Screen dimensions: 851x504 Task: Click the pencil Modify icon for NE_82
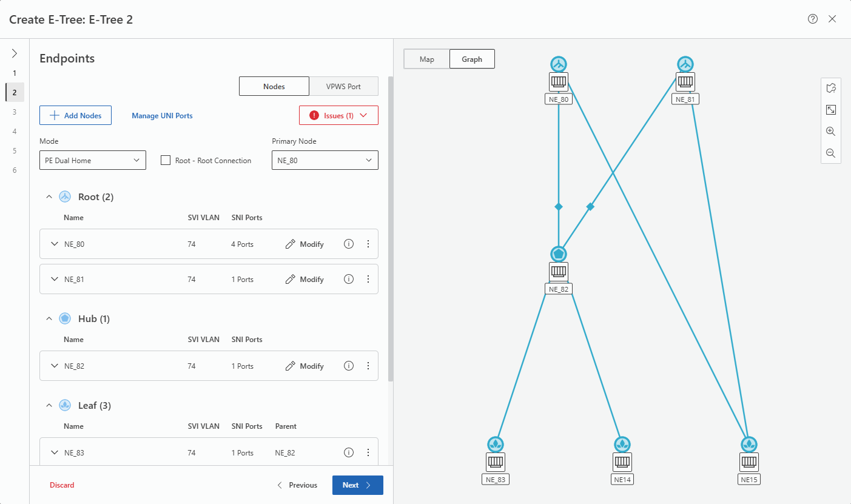point(291,366)
